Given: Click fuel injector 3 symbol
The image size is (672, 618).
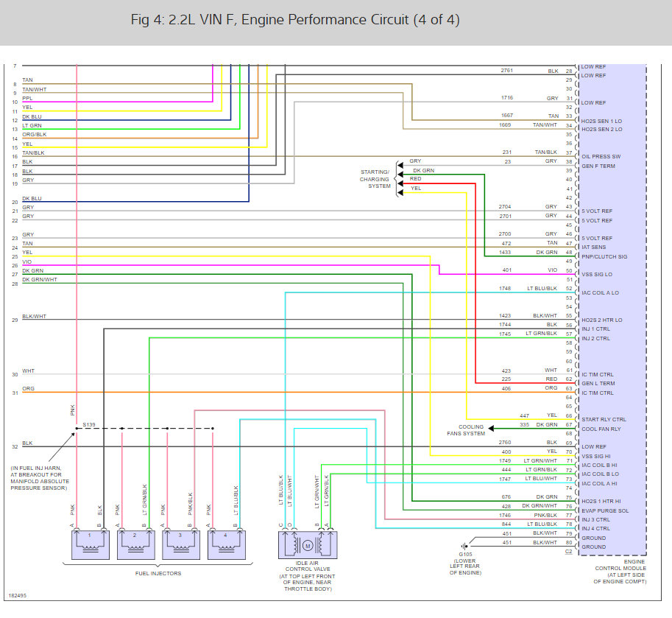Looking at the screenshot, I should pos(181,544).
